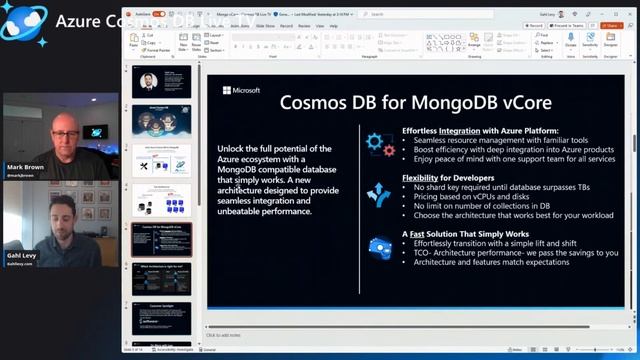
Task: Open the Animations tab
Action: point(240,26)
